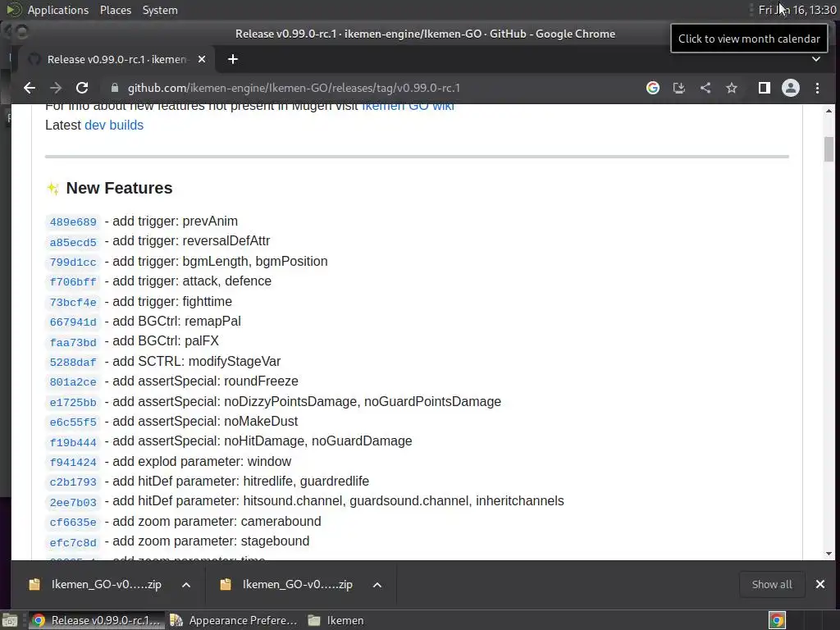View site info lock icon

point(114,88)
